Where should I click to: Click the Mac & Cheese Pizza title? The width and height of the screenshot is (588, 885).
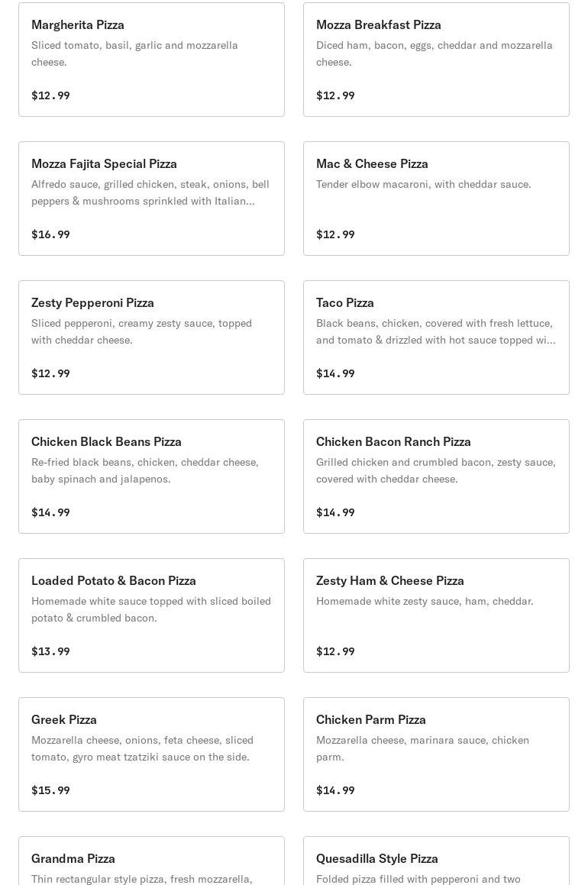[372, 163]
